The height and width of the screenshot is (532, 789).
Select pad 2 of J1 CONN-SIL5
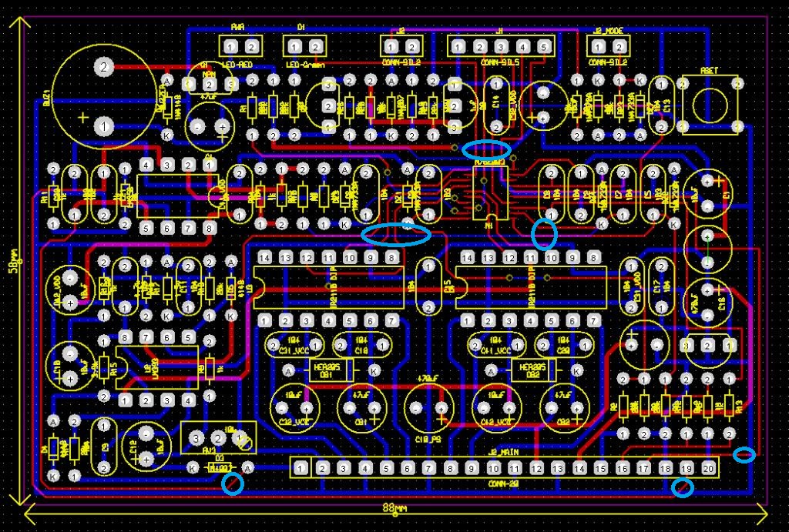480,47
